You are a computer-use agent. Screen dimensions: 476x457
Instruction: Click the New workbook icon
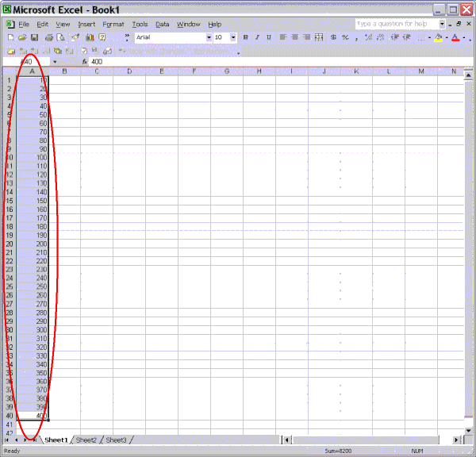point(10,37)
